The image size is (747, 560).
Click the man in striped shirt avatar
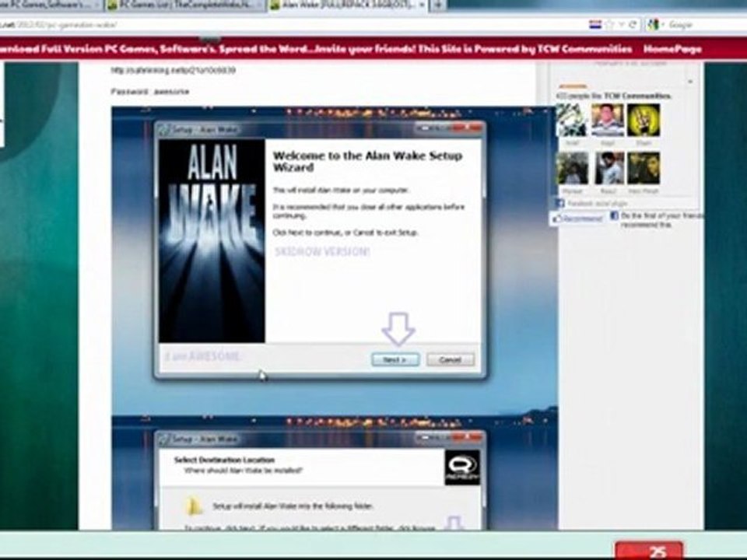pyautogui.click(x=608, y=121)
